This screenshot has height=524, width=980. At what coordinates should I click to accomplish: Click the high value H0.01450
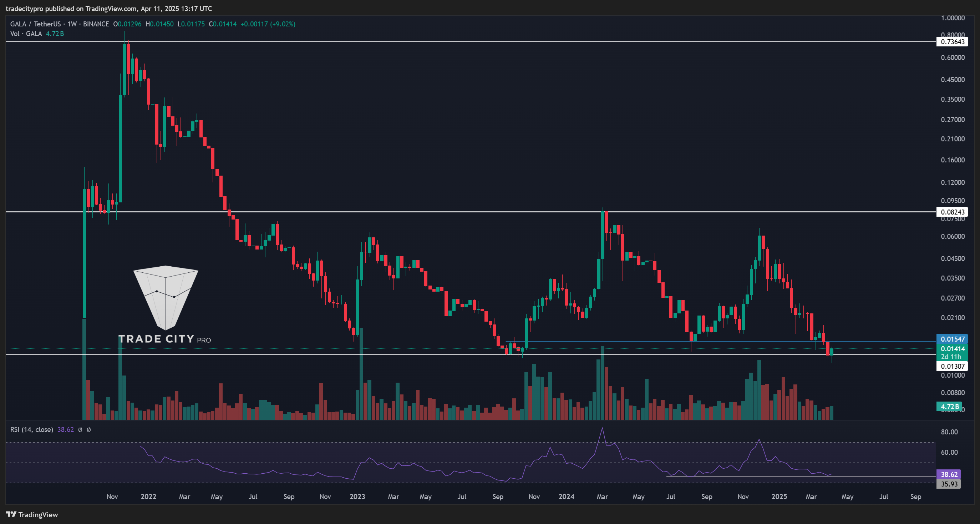159,24
